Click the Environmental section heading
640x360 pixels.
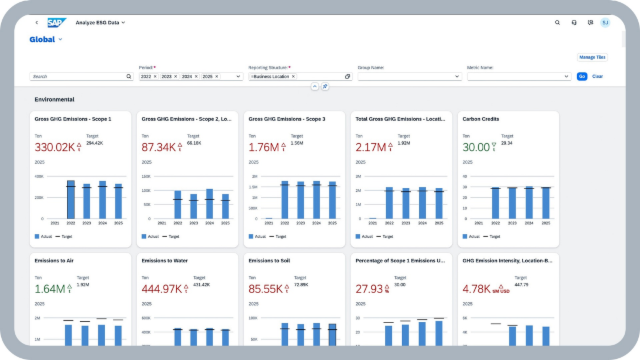click(54, 100)
